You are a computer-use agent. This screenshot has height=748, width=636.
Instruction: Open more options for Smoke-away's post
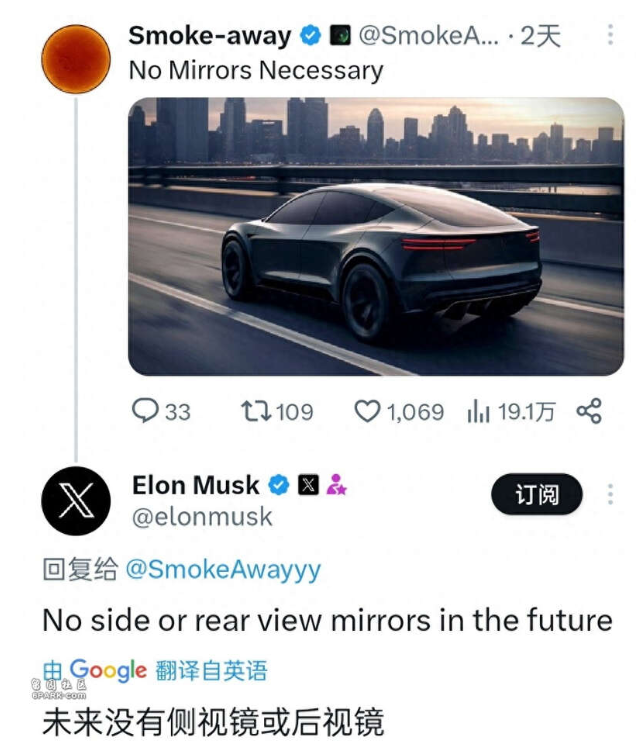(610, 36)
